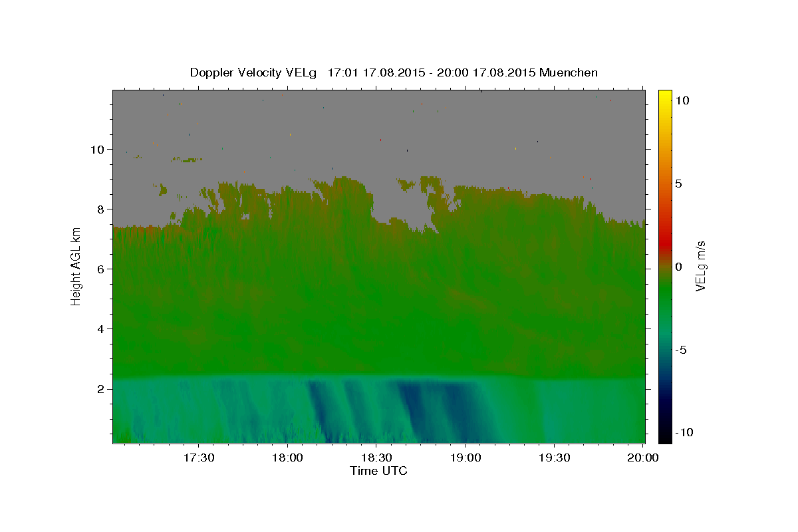
Task: Click the 'Height AGL km' axis label
Action: click(x=76, y=266)
